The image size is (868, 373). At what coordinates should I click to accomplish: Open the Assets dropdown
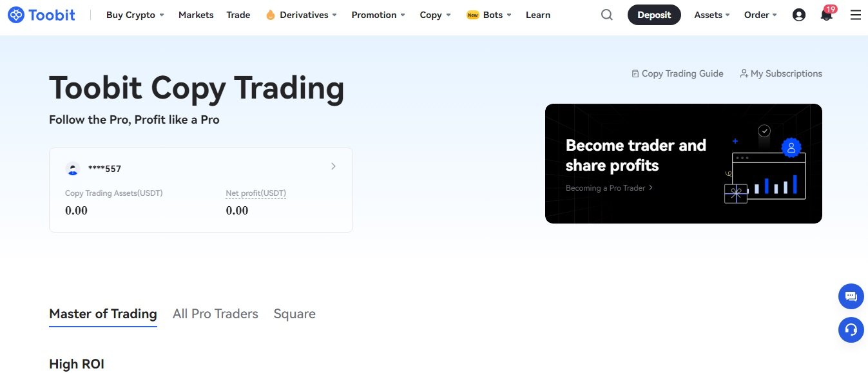pyautogui.click(x=712, y=15)
